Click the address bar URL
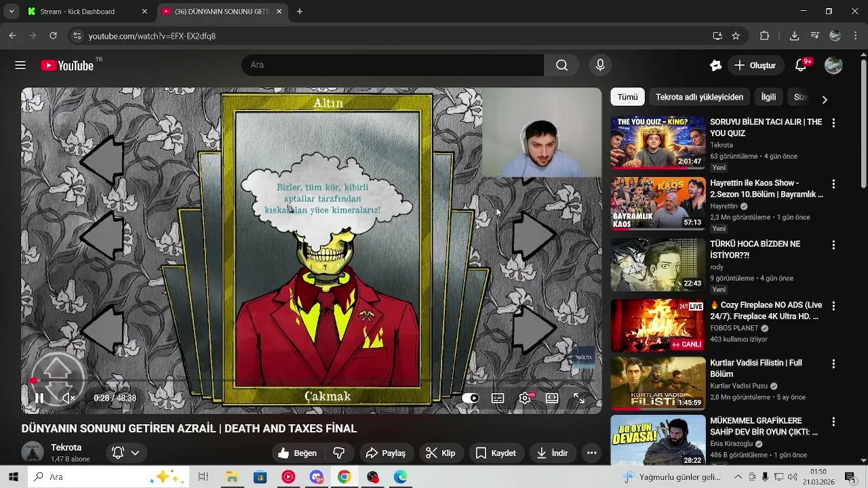 point(152,36)
